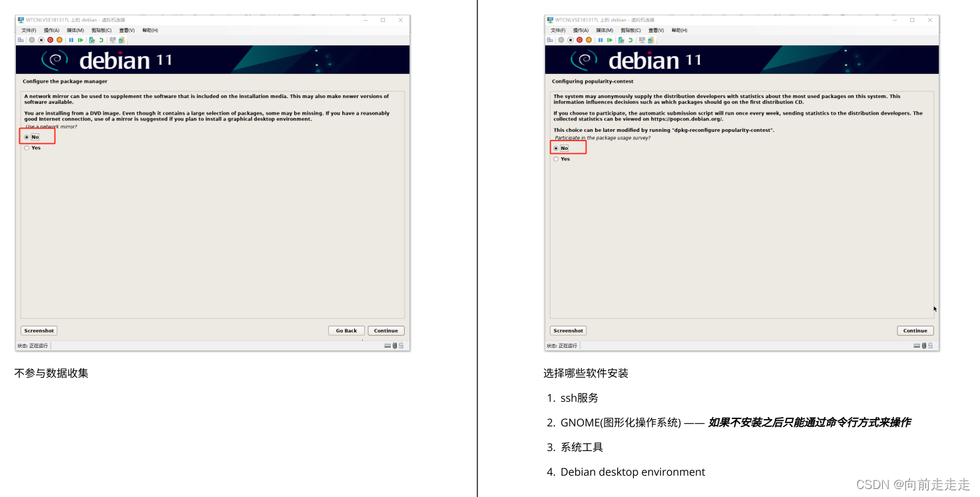The width and height of the screenshot is (980, 497).
Task: Click Turn Off stop icon in package manager window
Action: click(41, 40)
